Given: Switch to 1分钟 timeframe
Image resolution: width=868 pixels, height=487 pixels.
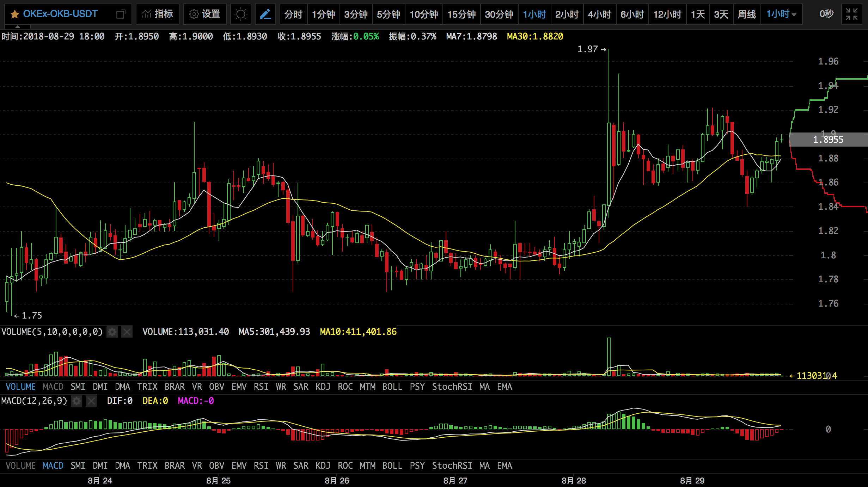Looking at the screenshot, I should tap(323, 14).
